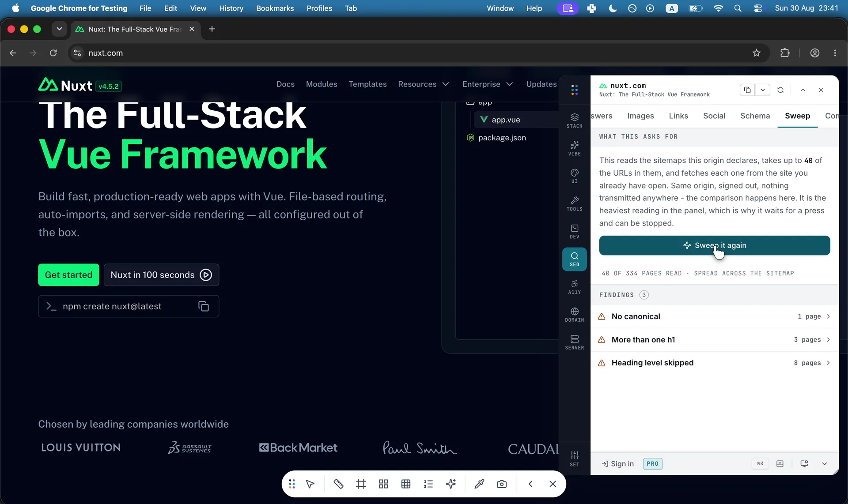848x504 pixels.
Task: Open the Chrome tab search dropdown
Action: pyautogui.click(x=59, y=29)
